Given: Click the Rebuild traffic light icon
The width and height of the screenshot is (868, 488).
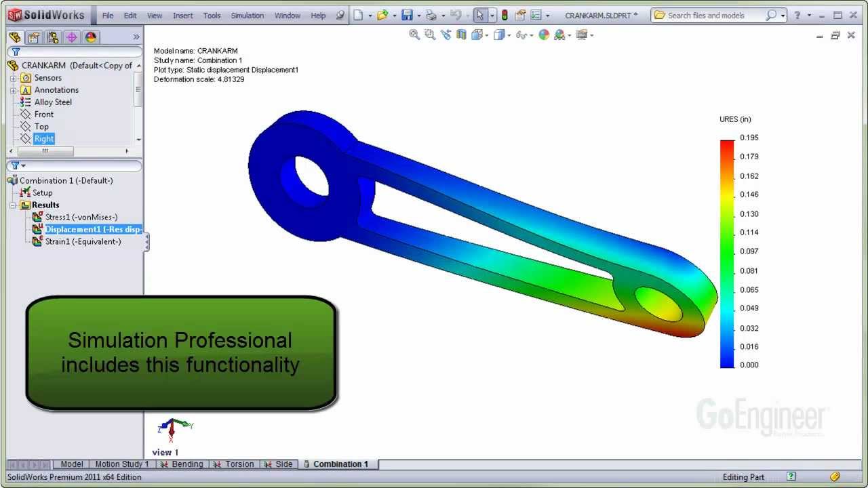Looking at the screenshot, I should click(x=505, y=15).
